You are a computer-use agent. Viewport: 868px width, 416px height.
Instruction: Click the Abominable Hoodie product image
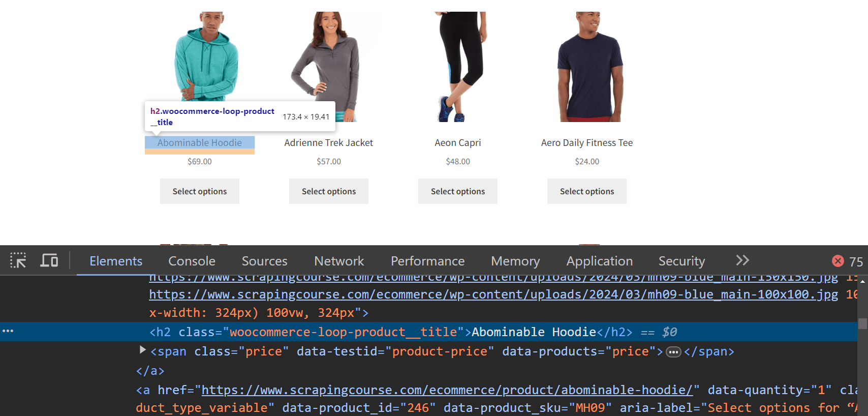206,56
